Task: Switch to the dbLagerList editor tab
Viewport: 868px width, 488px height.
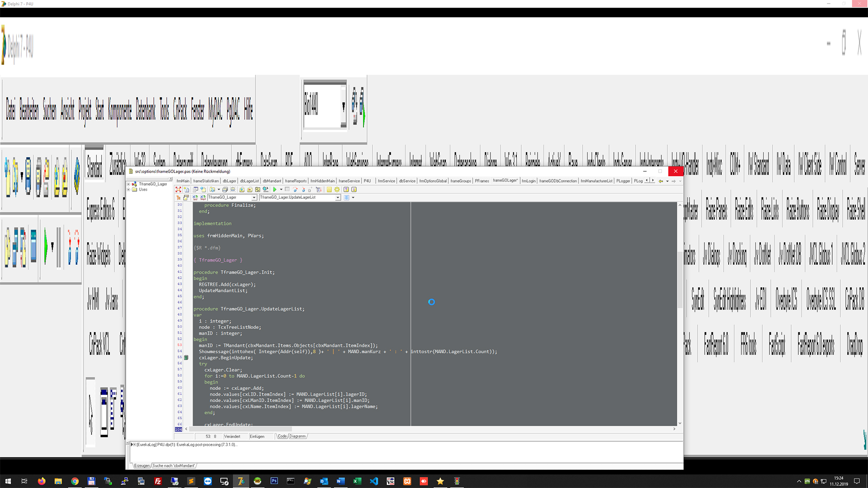Action: click(x=250, y=181)
